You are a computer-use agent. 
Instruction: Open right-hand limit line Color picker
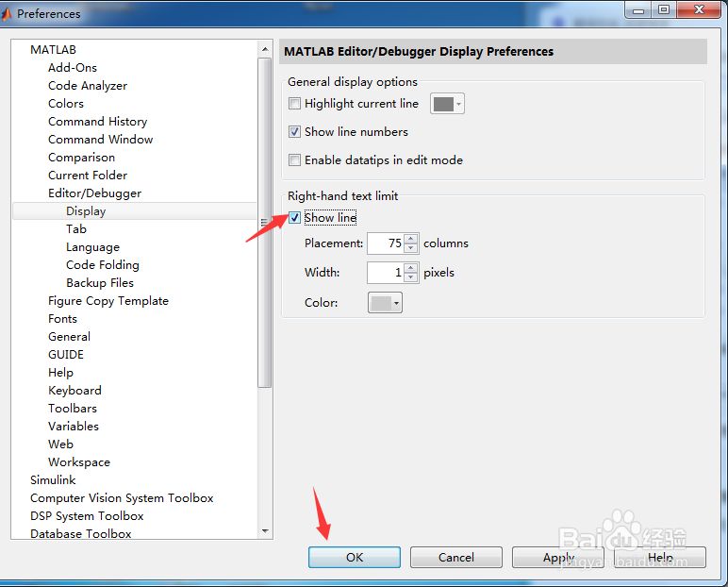[x=385, y=303]
